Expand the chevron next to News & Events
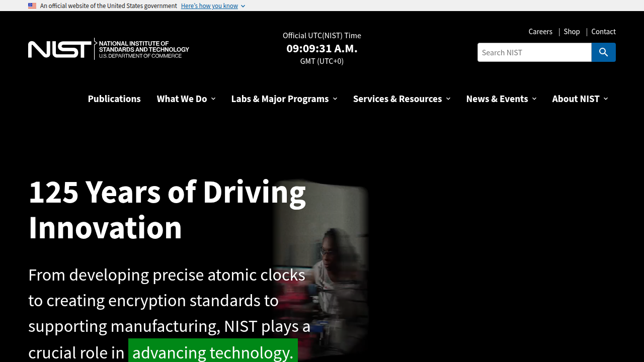This screenshot has height=362, width=644. pyautogui.click(x=534, y=99)
